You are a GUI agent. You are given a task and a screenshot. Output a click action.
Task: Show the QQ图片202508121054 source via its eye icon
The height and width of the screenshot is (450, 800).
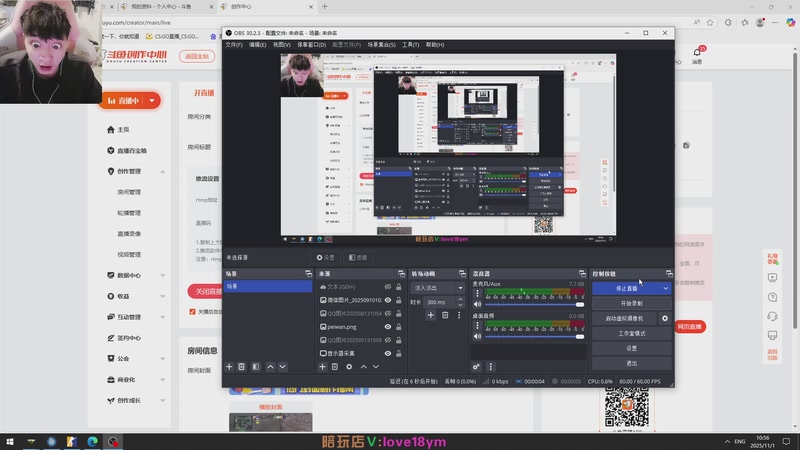(388, 314)
